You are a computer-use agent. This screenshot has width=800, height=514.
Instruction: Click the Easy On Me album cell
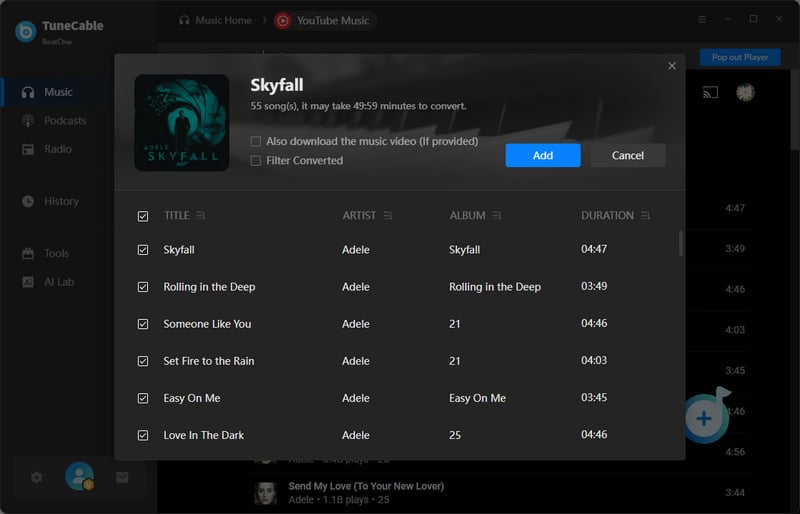[x=478, y=398]
